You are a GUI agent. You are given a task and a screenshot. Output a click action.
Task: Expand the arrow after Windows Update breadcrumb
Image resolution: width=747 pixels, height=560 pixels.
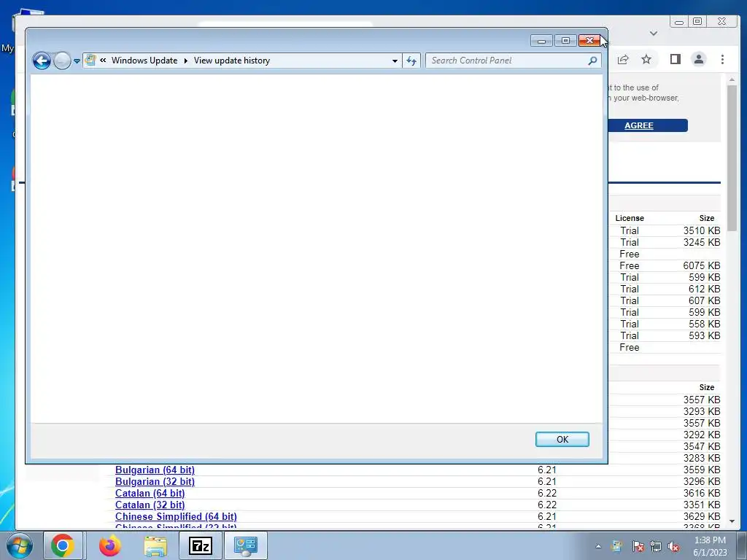186,61
